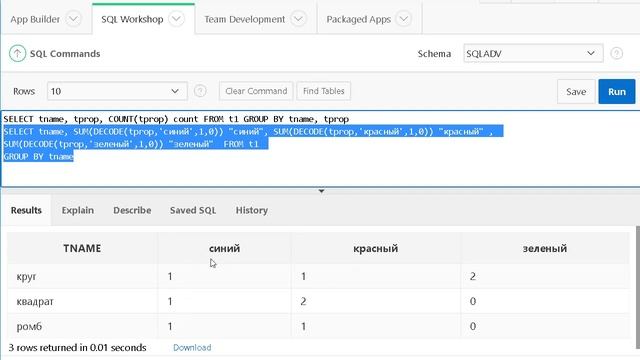Click the SQL Commands breadcrumb title
The height and width of the screenshot is (360, 640).
coord(65,53)
